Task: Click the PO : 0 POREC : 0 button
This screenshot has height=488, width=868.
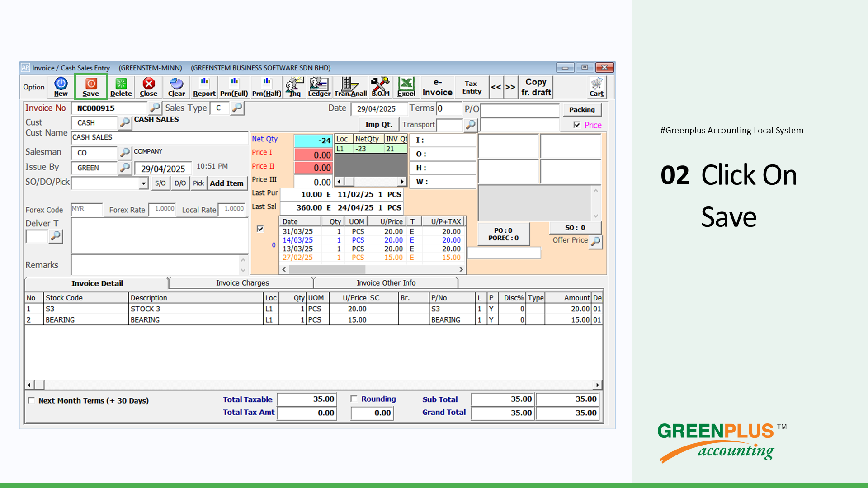Action: tap(503, 234)
